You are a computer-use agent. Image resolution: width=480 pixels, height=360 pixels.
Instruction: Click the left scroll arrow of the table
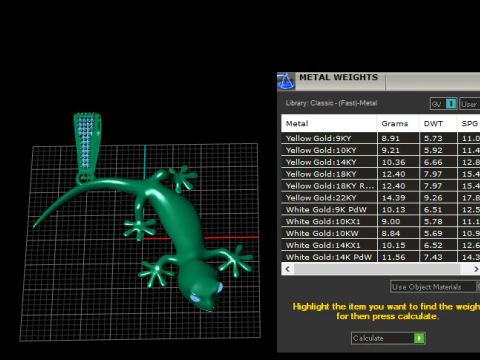[x=288, y=269]
